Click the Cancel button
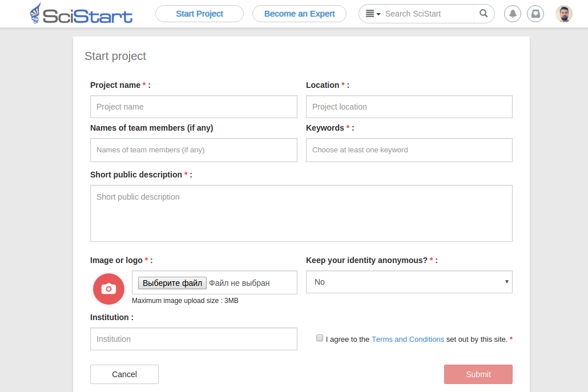The height and width of the screenshot is (392, 588). [x=124, y=374]
